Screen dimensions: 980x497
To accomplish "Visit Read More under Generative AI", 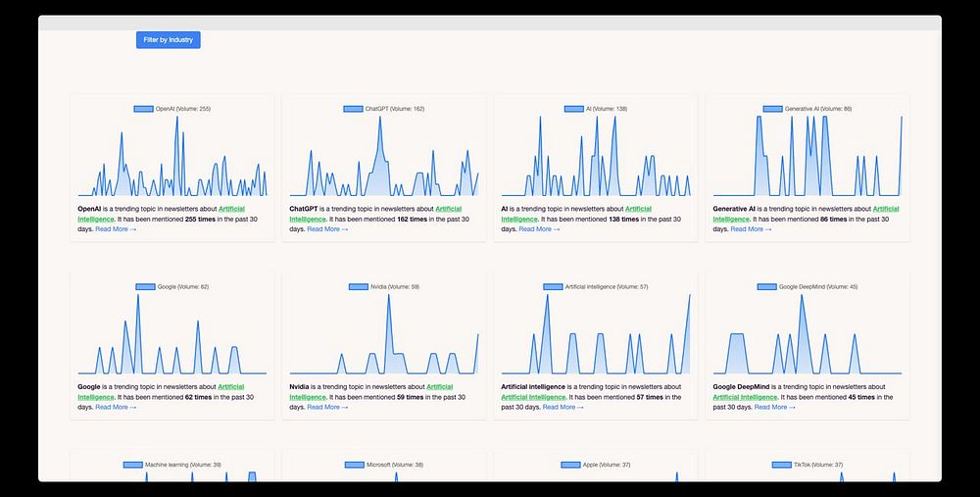I will (x=752, y=229).
